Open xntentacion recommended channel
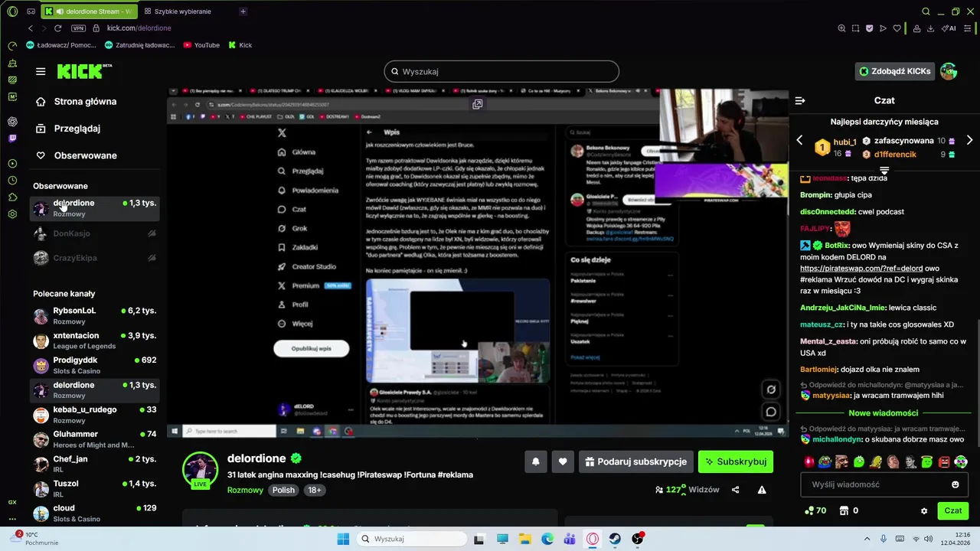Screen dimensions: 980x551 95,341
